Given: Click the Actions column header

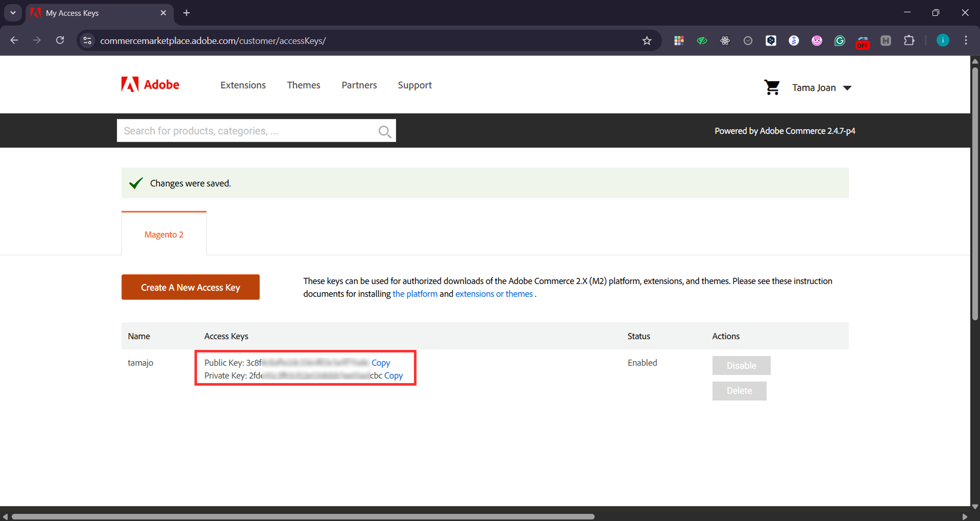Looking at the screenshot, I should click(726, 336).
